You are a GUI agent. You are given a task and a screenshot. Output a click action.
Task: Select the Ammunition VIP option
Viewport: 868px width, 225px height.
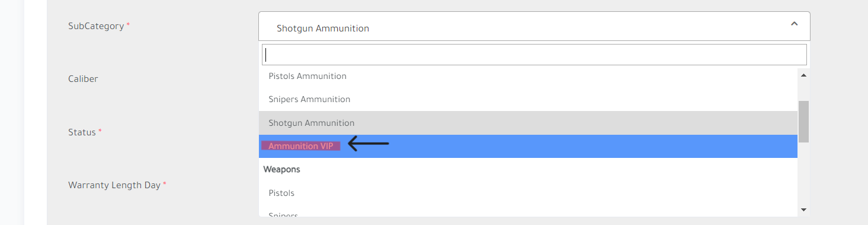click(x=528, y=146)
